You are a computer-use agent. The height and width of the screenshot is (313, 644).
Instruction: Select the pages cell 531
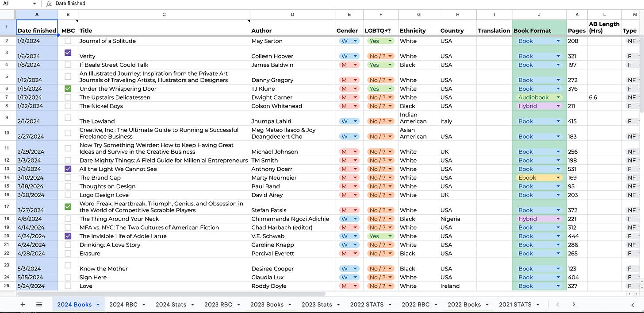[577, 169]
